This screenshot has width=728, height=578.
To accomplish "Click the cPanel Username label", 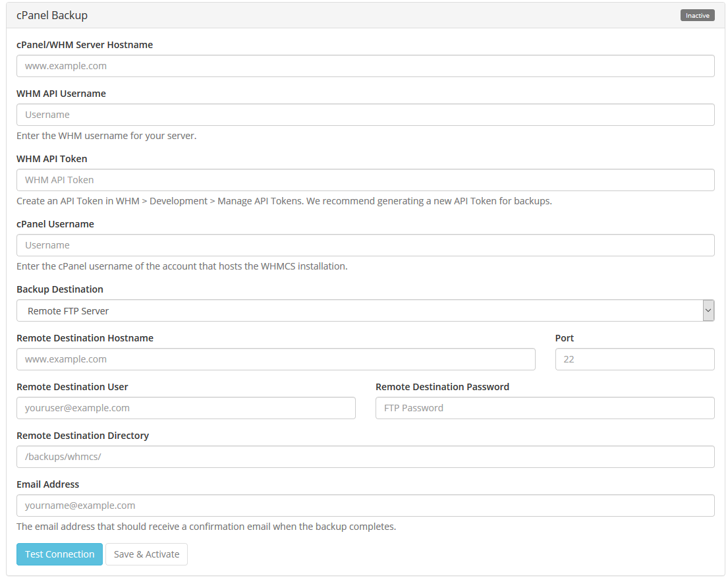I will 55,224.
